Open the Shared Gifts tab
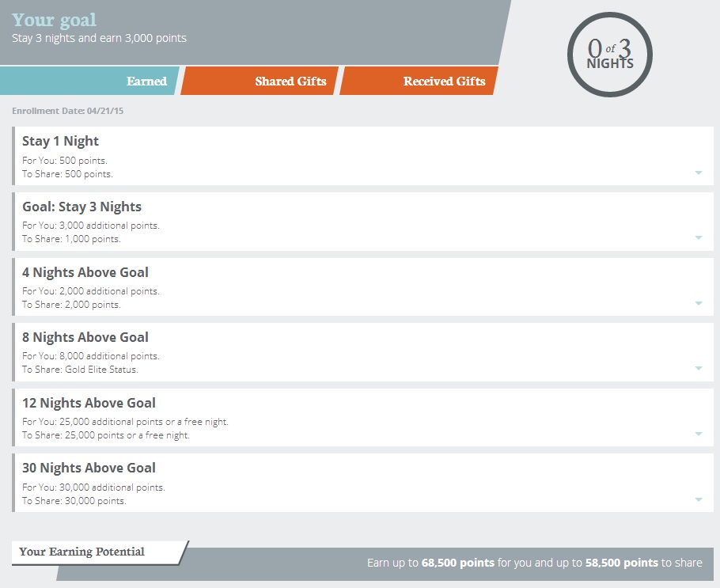This screenshot has height=588, width=720. tap(290, 82)
